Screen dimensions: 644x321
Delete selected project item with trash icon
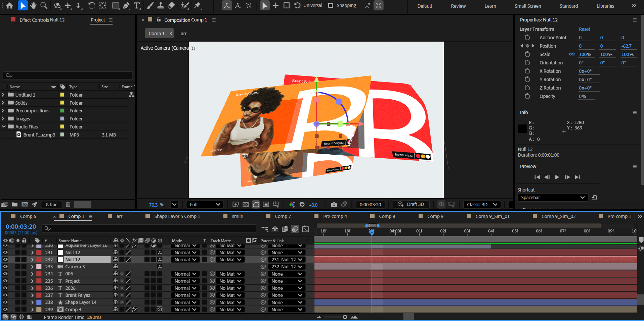click(68, 205)
